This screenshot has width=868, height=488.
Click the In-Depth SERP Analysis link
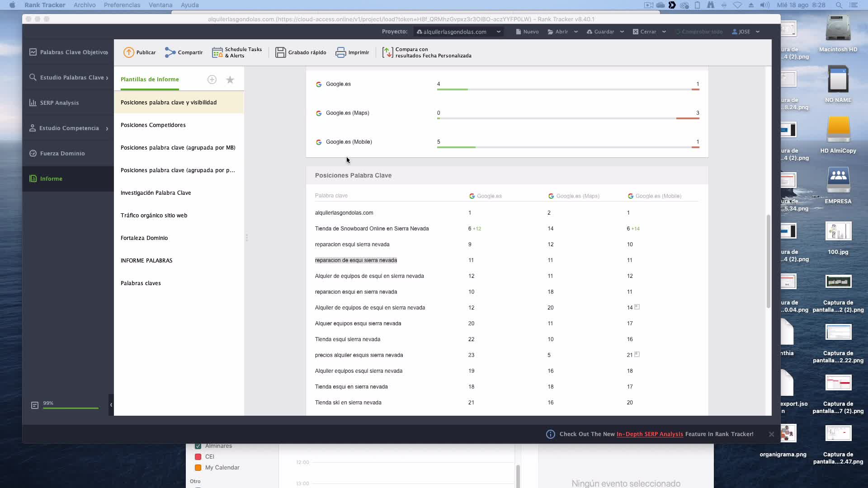(650, 434)
